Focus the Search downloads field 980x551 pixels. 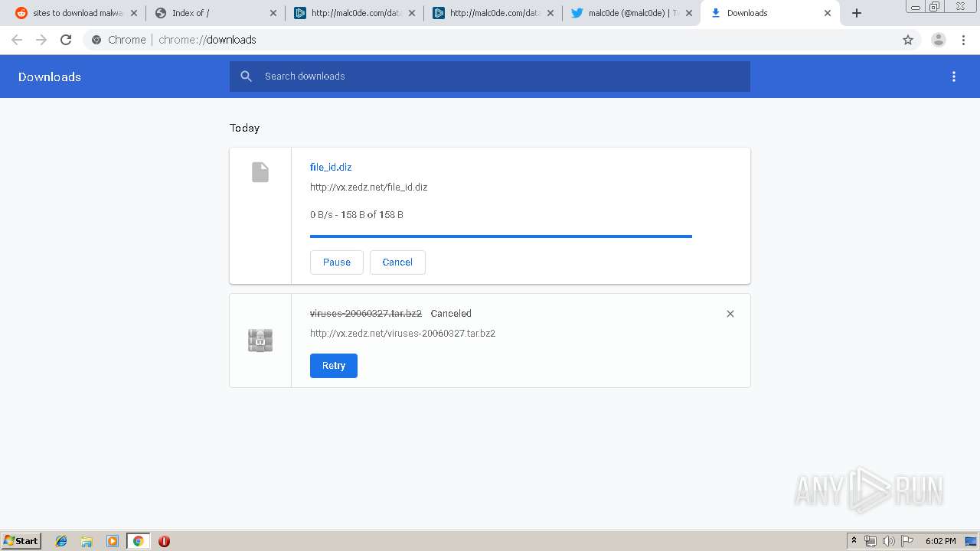490,77
